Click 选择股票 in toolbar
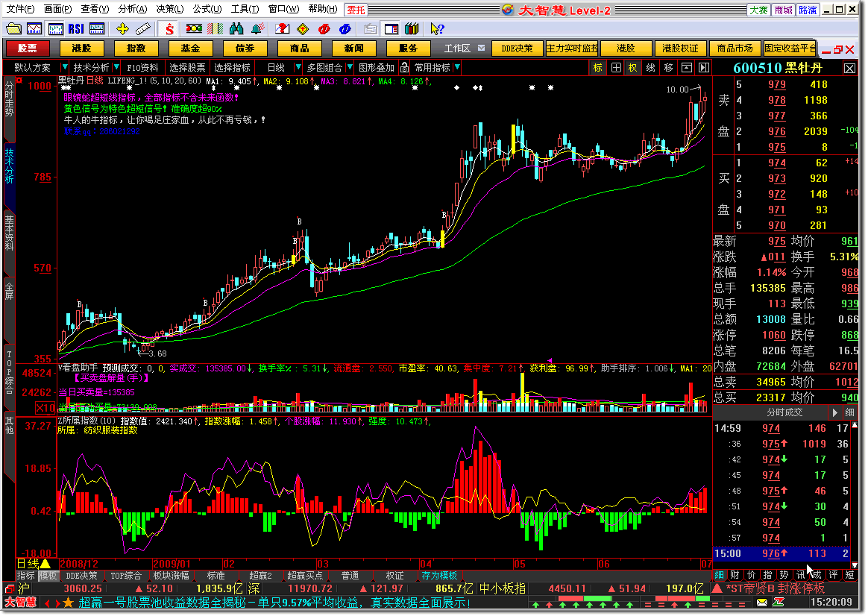Viewport: 868px width, 616px height. [187, 68]
